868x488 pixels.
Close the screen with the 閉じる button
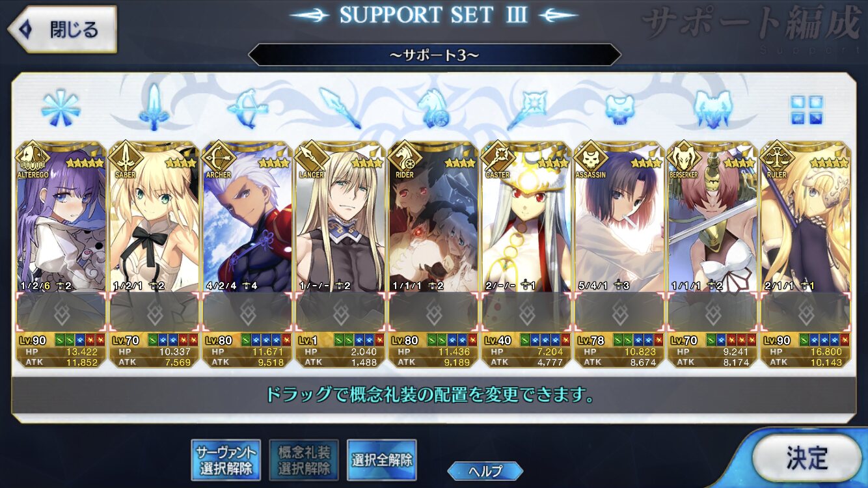62,29
